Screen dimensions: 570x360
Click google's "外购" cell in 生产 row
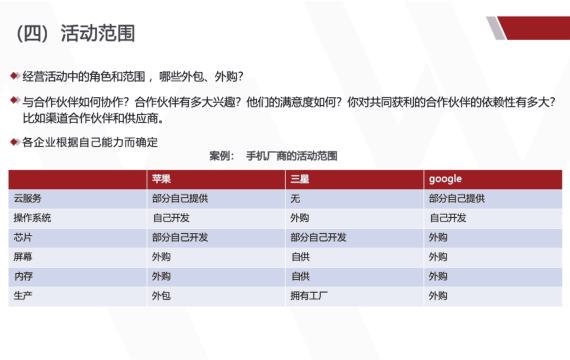pyautogui.click(x=493, y=296)
